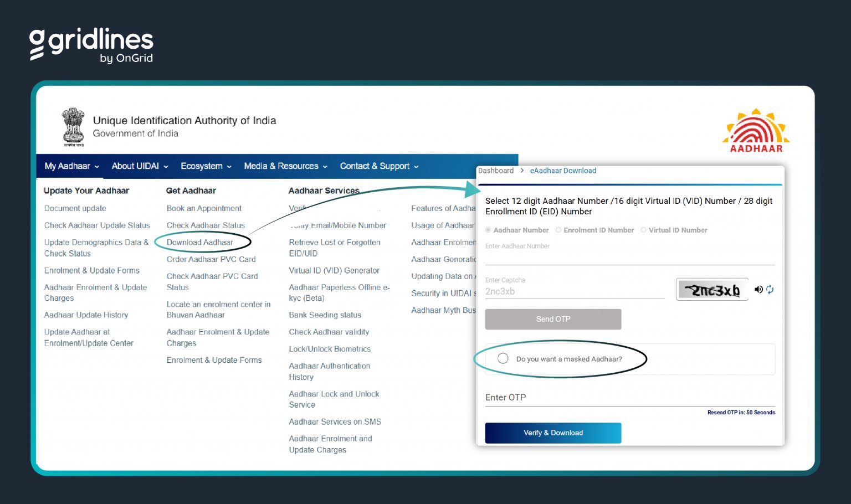Click the captcha audio speaker icon
This screenshot has height=504, width=851.
click(758, 289)
